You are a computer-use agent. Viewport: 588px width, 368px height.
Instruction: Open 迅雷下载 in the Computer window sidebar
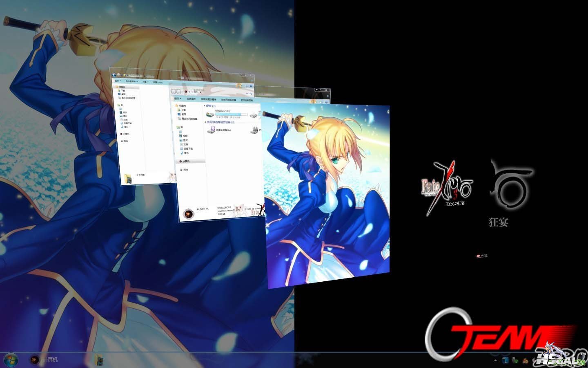pyautogui.click(x=186, y=149)
